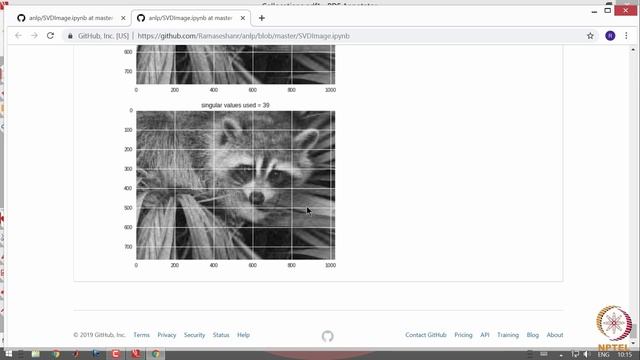Open the Status footer link

(x=221, y=335)
